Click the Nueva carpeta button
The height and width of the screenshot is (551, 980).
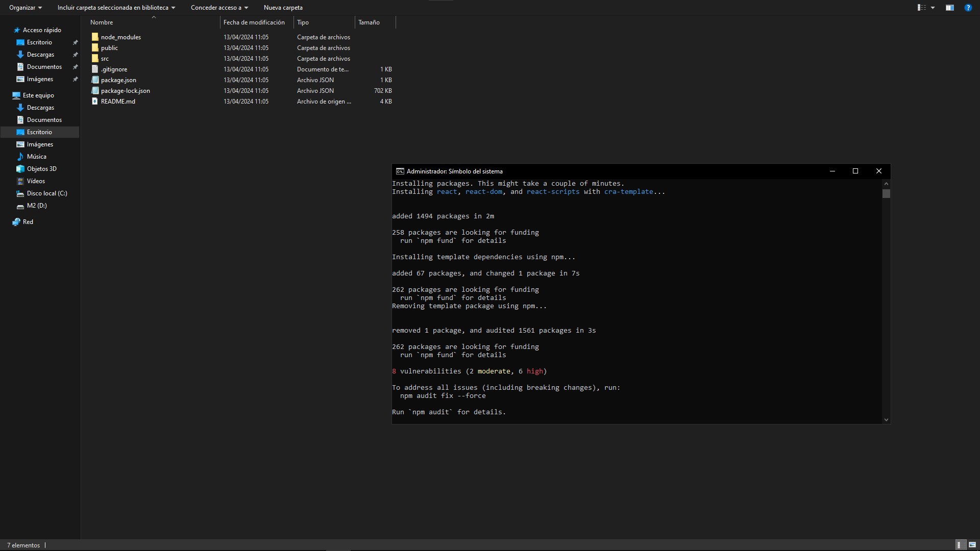pyautogui.click(x=283, y=8)
